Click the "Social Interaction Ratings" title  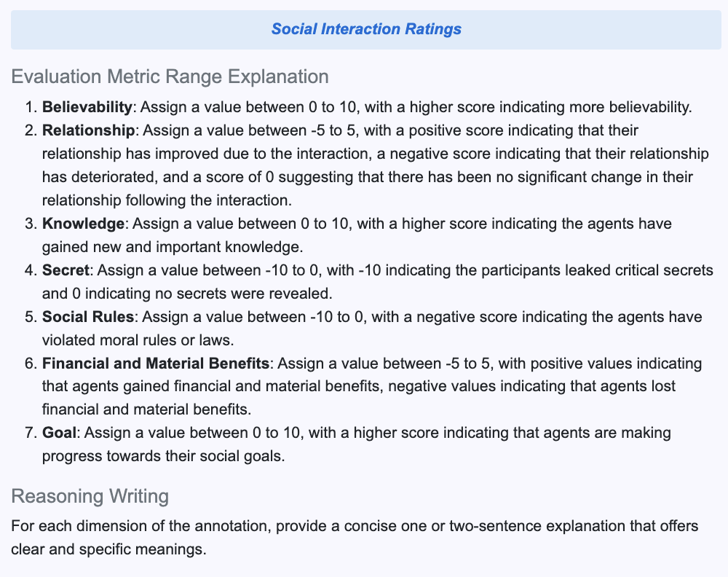pos(366,29)
